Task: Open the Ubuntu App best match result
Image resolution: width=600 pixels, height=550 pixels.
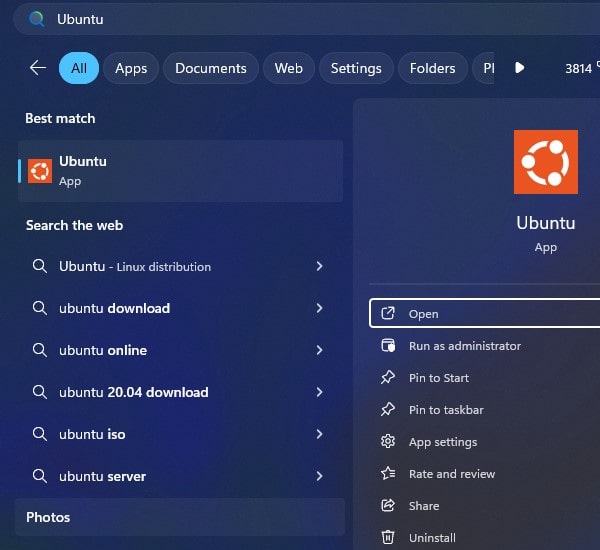Action: coord(181,171)
